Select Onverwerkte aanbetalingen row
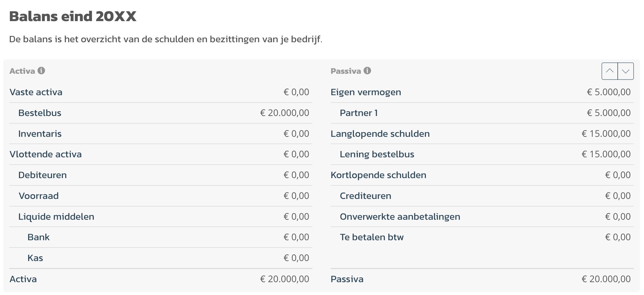The height and width of the screenshot is (295, 644). coord(482,217)
